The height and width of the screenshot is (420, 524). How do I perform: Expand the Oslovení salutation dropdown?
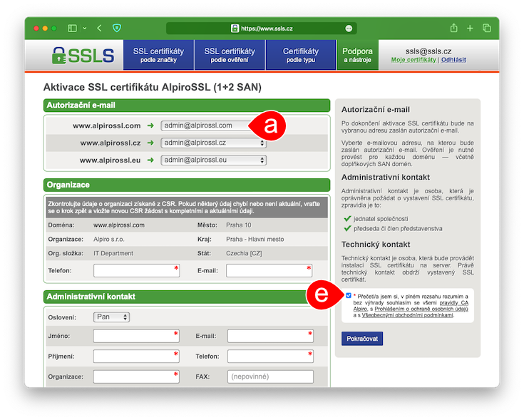tap(111, 317)
